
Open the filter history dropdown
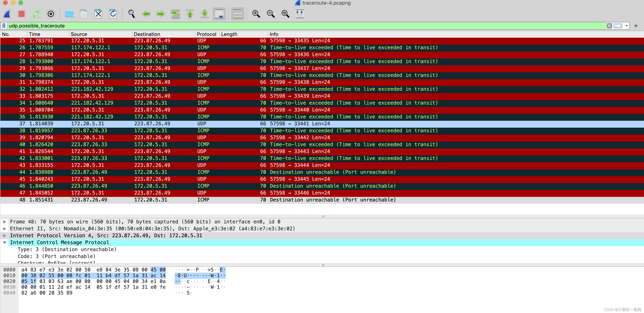pyautogui.click(x=626, y=26)
